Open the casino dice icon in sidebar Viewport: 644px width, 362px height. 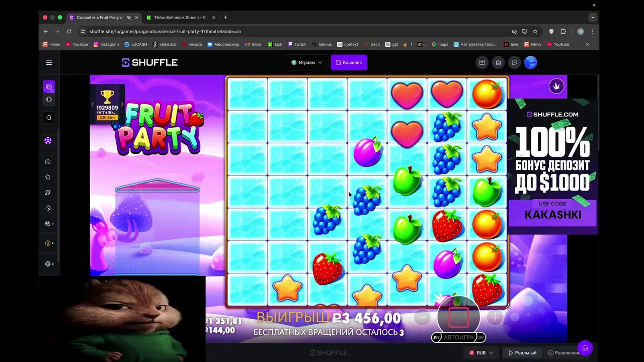[49, 87]
